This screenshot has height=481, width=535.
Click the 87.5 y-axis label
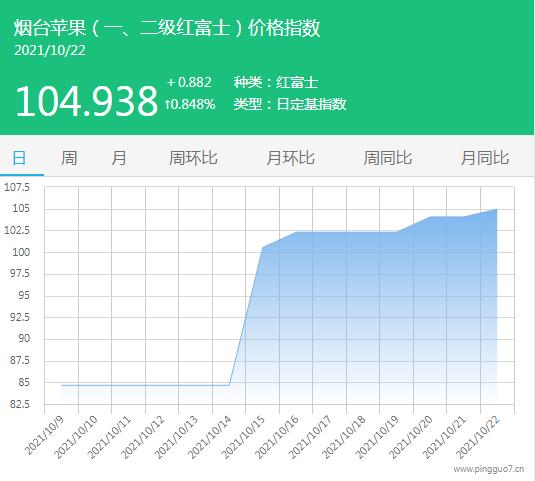point(20,361)
